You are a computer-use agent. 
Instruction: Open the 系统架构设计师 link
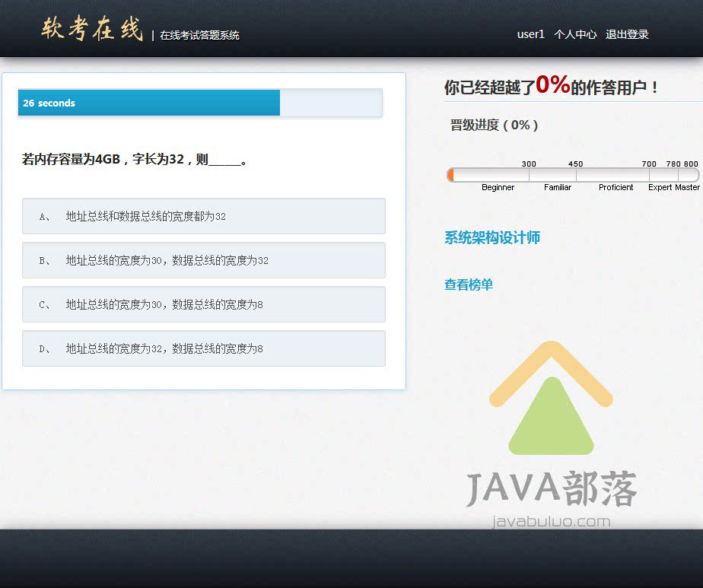tap(492, 238)
